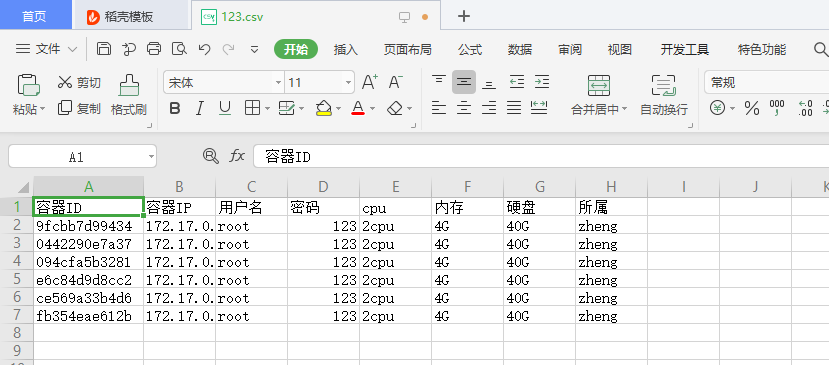Screen dimensions: 829x365
Task: Click the zoom lookup icon beside formula bar
Action: (210, 156)
